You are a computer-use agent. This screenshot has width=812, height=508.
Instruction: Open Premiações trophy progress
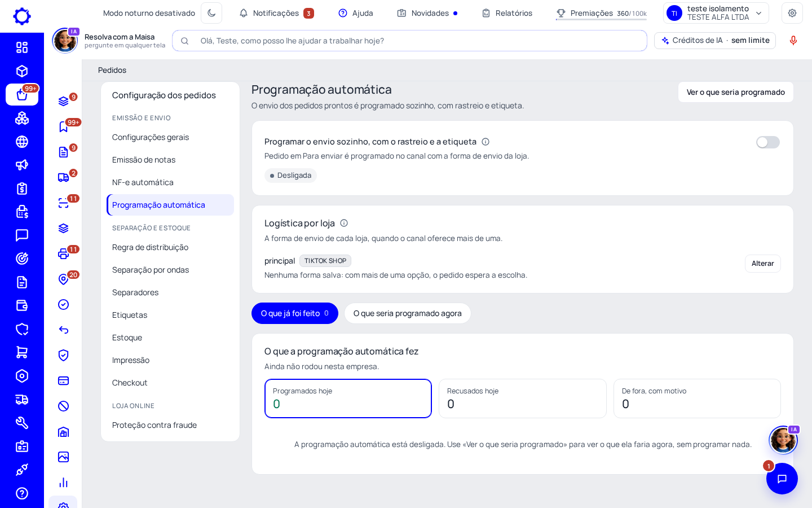601,13
